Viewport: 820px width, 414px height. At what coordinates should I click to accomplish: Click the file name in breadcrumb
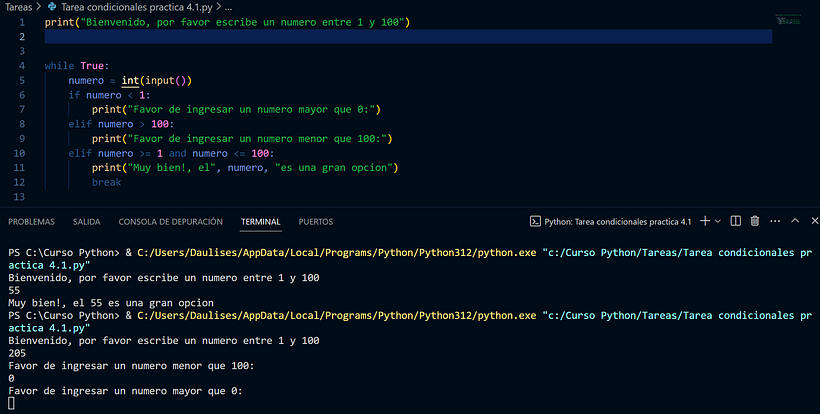click(137, 7)
